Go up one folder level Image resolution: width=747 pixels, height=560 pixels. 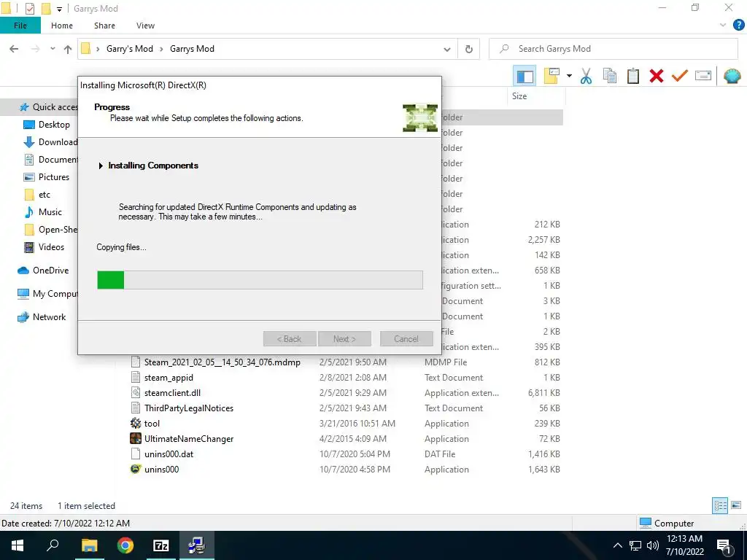click(x=68, y=49)
